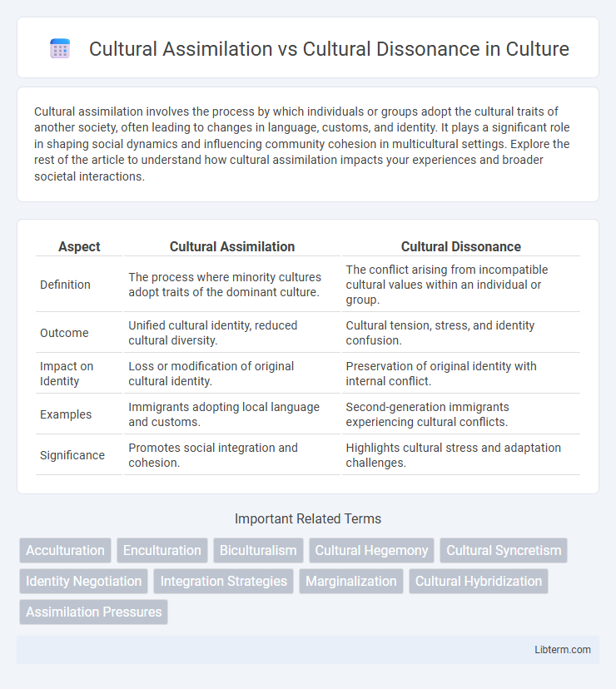The height and width of the screenshot is (689, 616).
Task: Select the 'Examples' row label
Action: (x=66, y=414)
